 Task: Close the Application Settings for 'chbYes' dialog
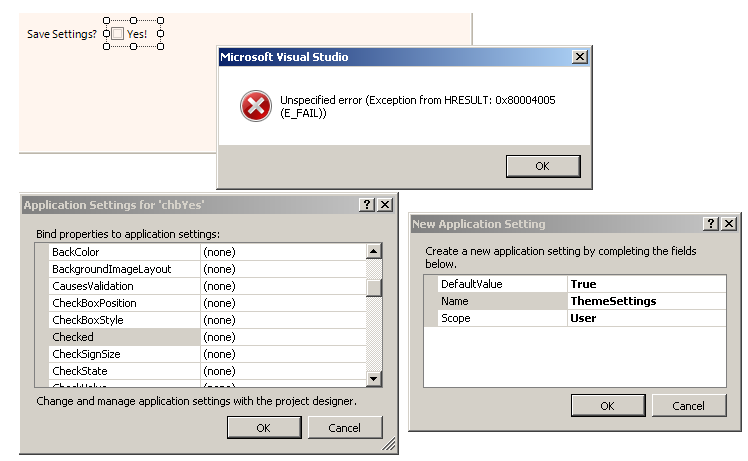(x=385, y=205)
